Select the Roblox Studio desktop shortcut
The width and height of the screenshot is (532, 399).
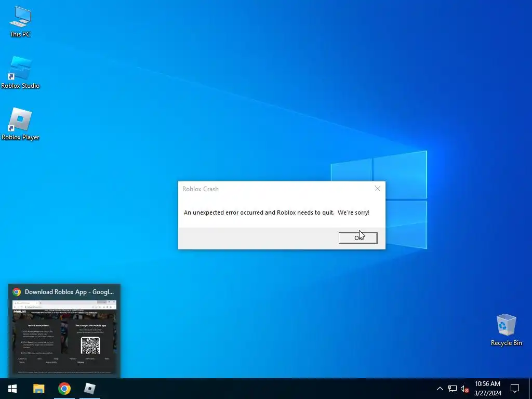coord(20,73)
